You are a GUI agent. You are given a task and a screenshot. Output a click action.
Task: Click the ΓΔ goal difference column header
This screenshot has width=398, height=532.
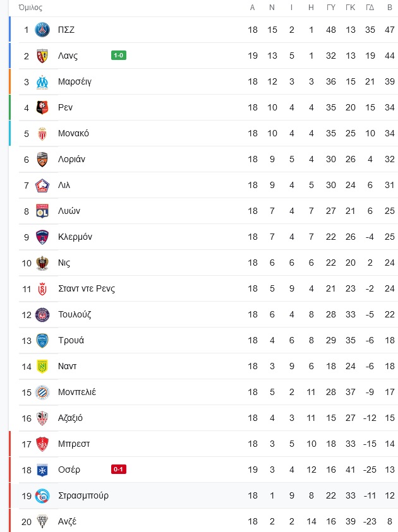click(x=370, y=8)
